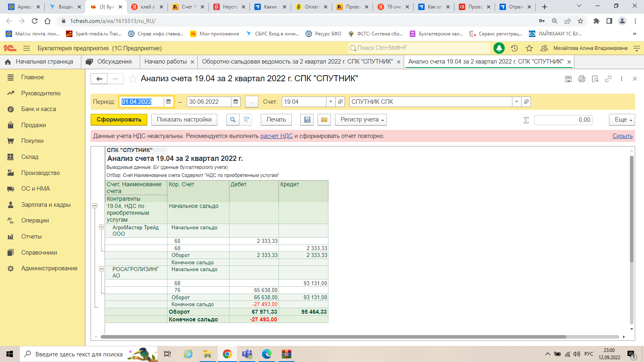Open favorites star icon in header
644x362 pixels.
point(529,48)
